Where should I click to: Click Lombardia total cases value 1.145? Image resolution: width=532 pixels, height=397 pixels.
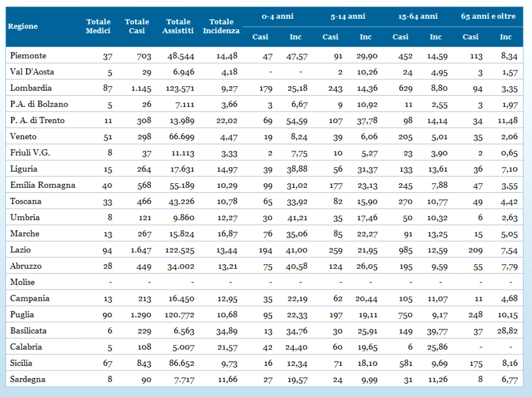(141, 89)
